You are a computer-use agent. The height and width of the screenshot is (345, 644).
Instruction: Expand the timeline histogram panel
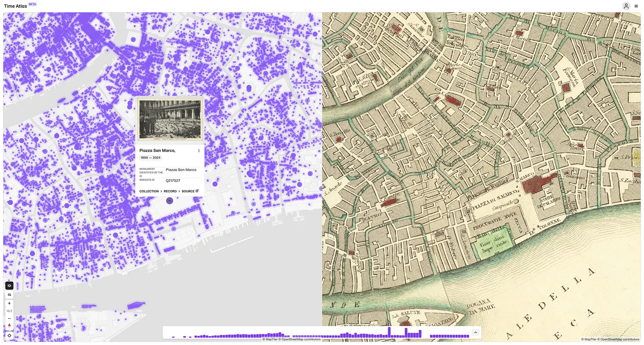475,332
